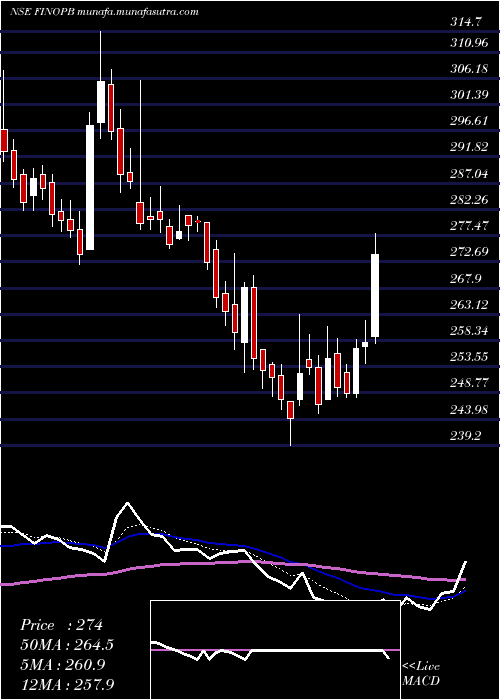Click the 267.9 price axis label
Image resolution: width=500 pixels, height=700 pixels.
pos(466,279)
